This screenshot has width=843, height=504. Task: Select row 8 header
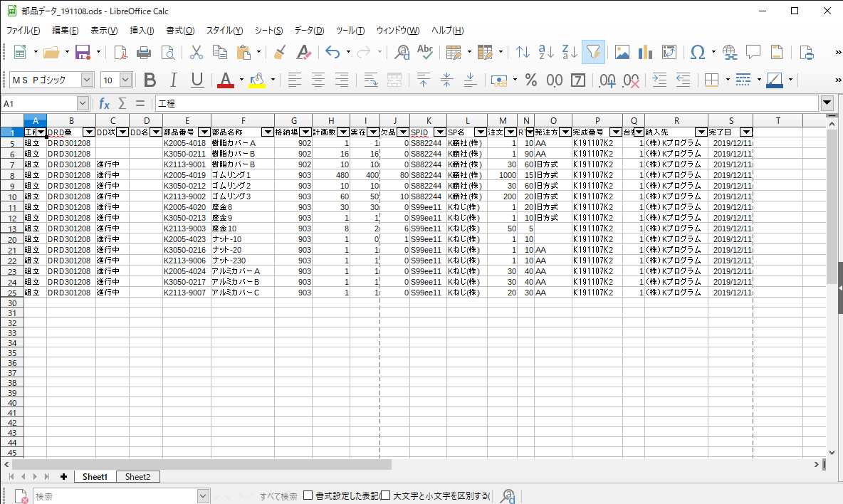tap(12, 175)
